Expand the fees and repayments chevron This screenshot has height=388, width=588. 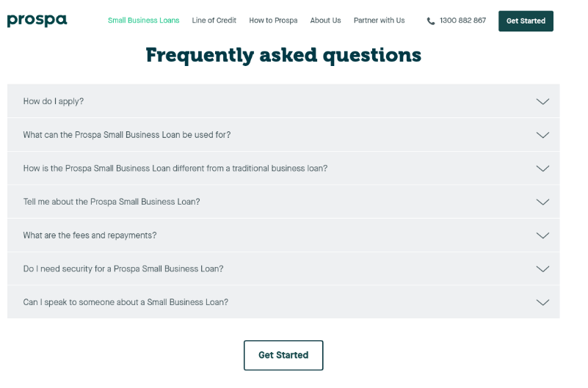point(542,235)
